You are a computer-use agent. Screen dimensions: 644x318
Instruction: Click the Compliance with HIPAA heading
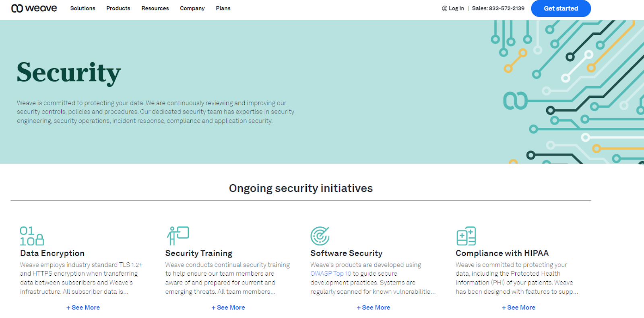(x=502, y=253)
